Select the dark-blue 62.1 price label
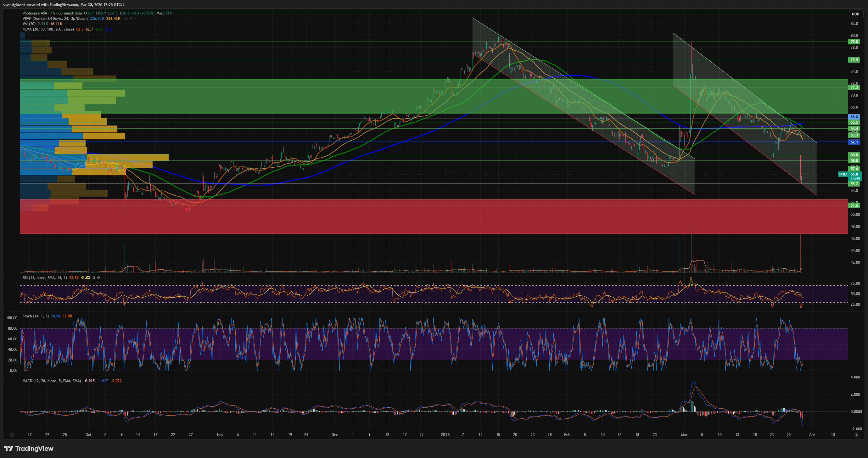Screen dimensions: 868x458 (x=854, y=142)
